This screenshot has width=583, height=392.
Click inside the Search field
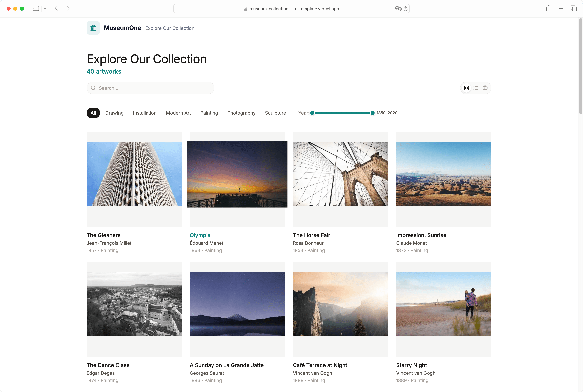click(150, 88)
